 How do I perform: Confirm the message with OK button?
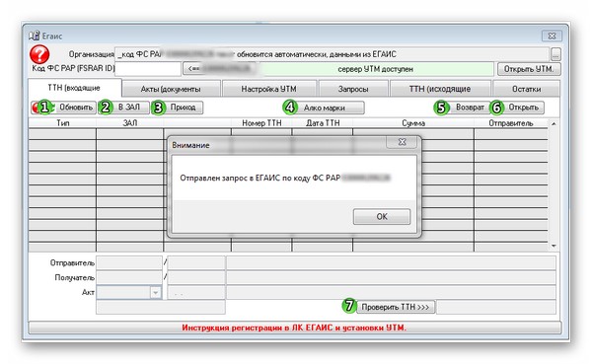pos(382,217)
